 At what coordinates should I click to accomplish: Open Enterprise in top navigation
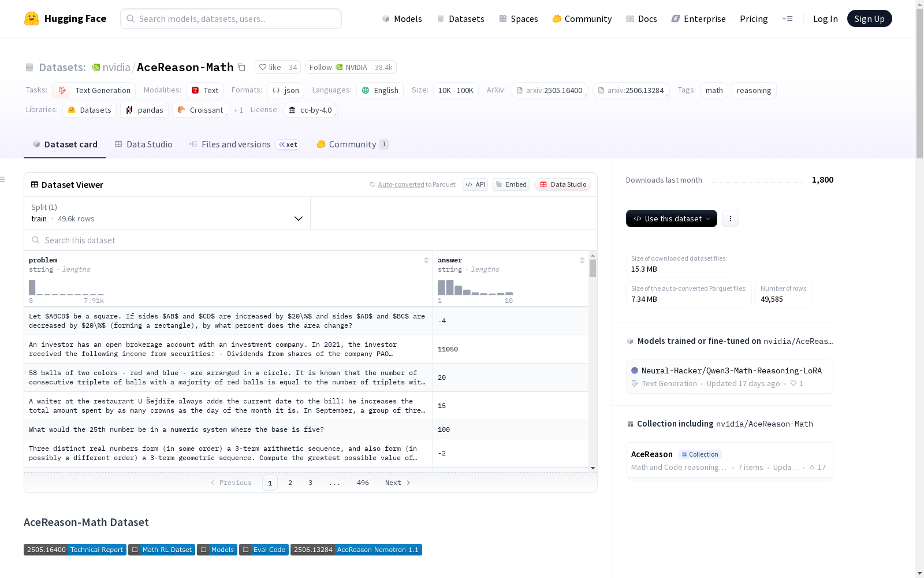tap(699, 18)
